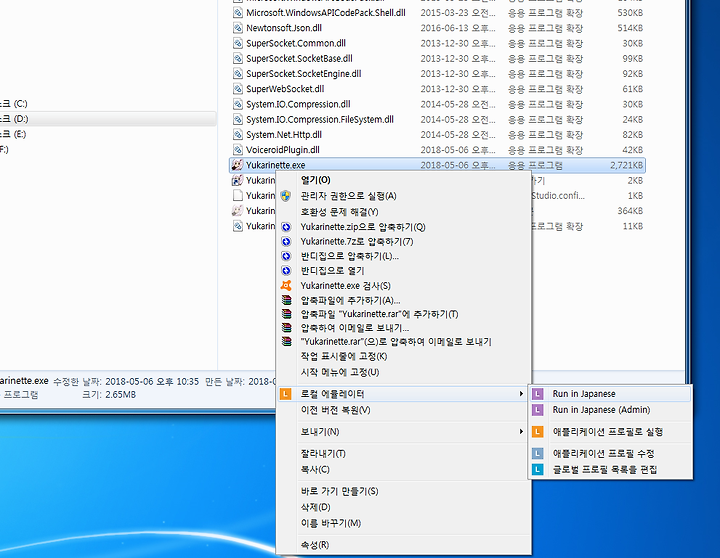This screenshot has height=558, width=720.
Task: Click purple icon beside Run in Japanese (Admin)
Action: tap(538, 410)
